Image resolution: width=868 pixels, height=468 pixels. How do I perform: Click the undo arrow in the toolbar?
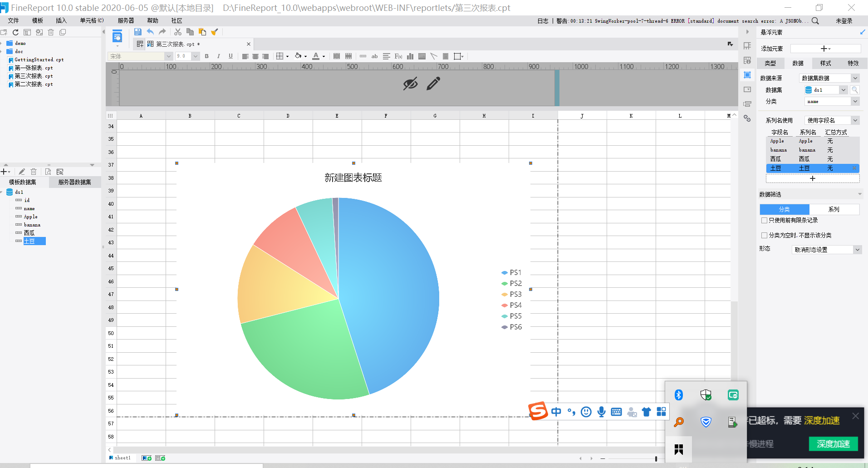(x=150, y=32)
